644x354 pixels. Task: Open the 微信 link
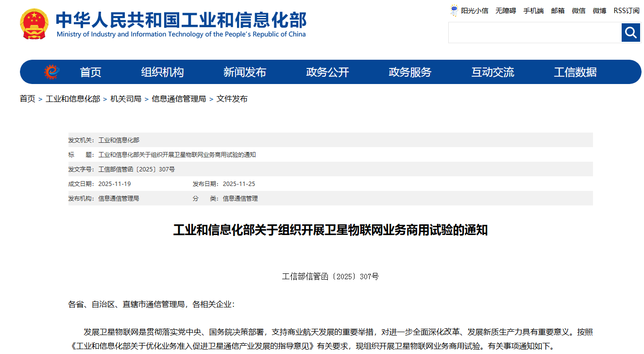[578, 11]
